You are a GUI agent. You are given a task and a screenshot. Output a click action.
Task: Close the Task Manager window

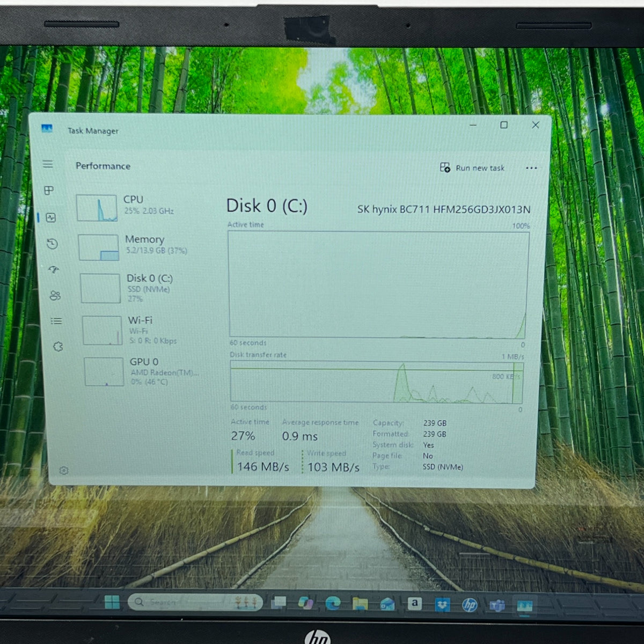(x=536, y=125)
